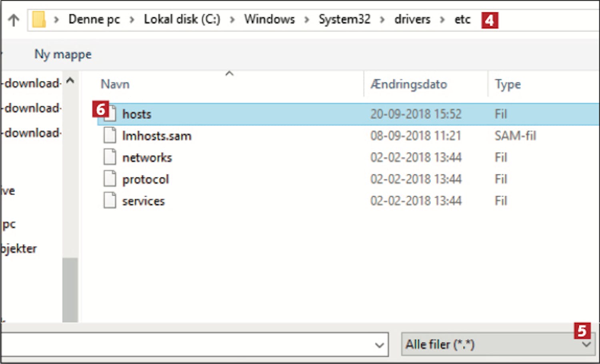Viewport: 600px width, 364px height.
Task: Select the services file icon
Action: [110, 200]
